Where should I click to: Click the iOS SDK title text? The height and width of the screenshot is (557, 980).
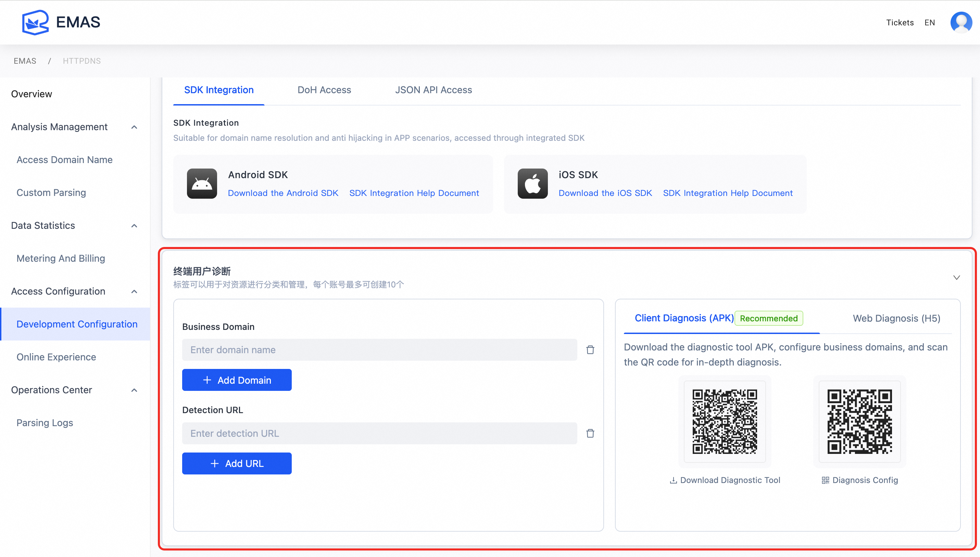point(578,175)
